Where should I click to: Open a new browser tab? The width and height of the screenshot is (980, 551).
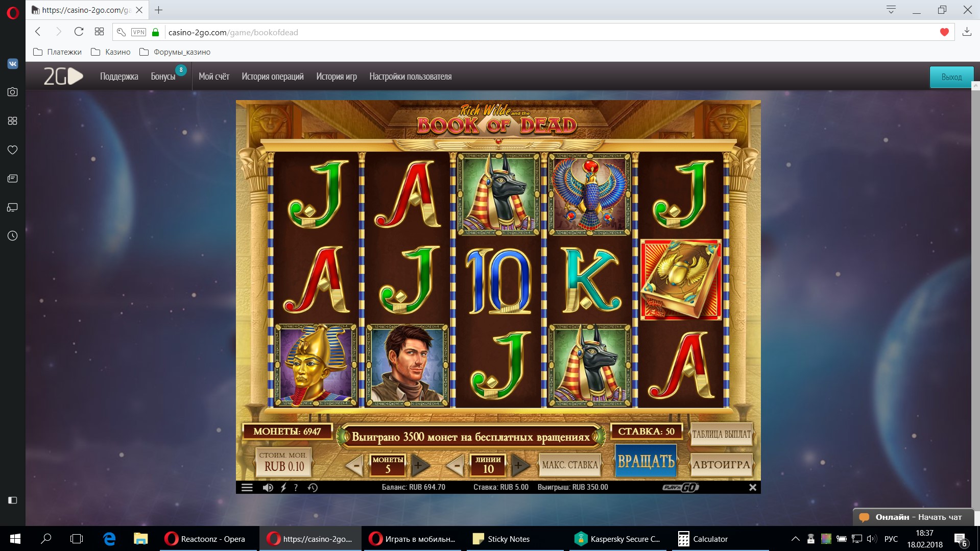pyautogui.click(x=159, y=10)
